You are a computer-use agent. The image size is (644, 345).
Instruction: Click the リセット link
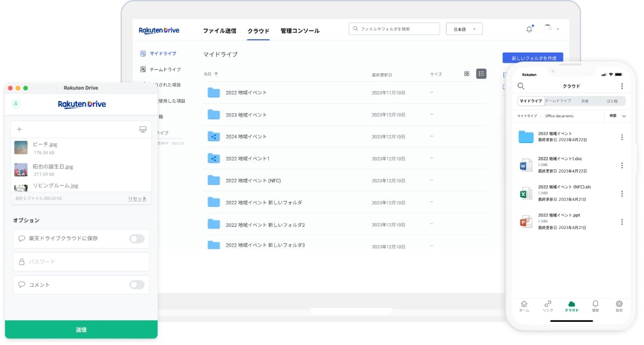tap(137, 198)
